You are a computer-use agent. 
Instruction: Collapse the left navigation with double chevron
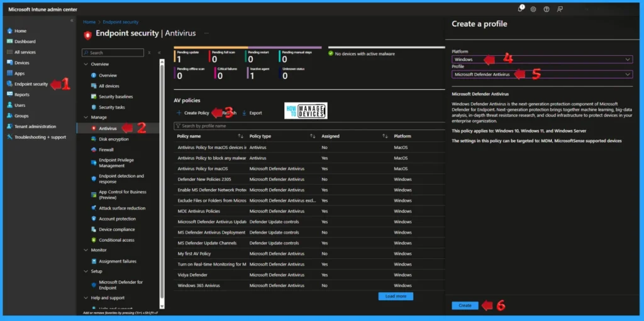[x=72, y=20]
